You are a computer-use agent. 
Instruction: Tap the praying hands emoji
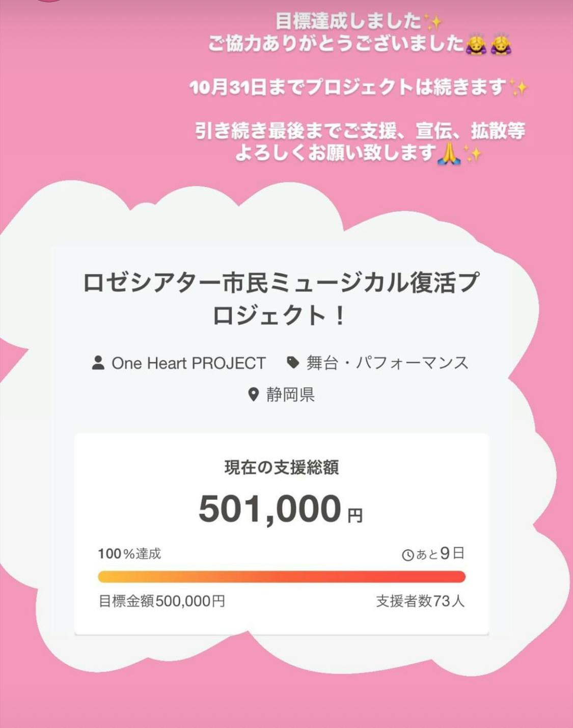(448, 153)
